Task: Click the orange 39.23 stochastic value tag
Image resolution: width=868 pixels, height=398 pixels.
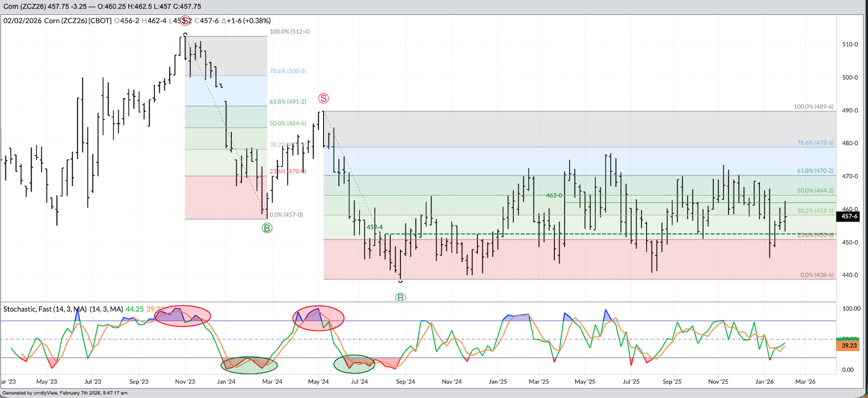Action: pos(849,345)
